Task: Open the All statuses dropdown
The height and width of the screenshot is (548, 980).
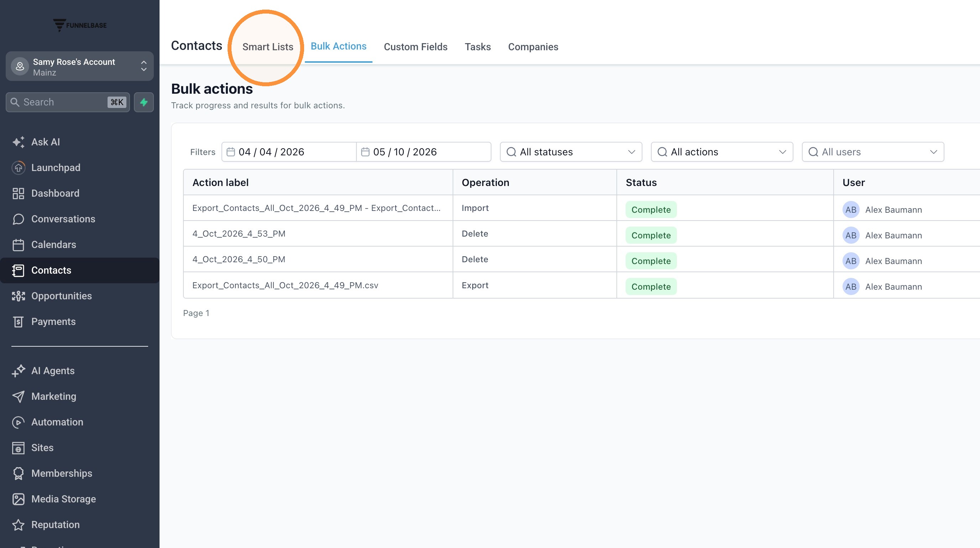Action: (571, 152)
